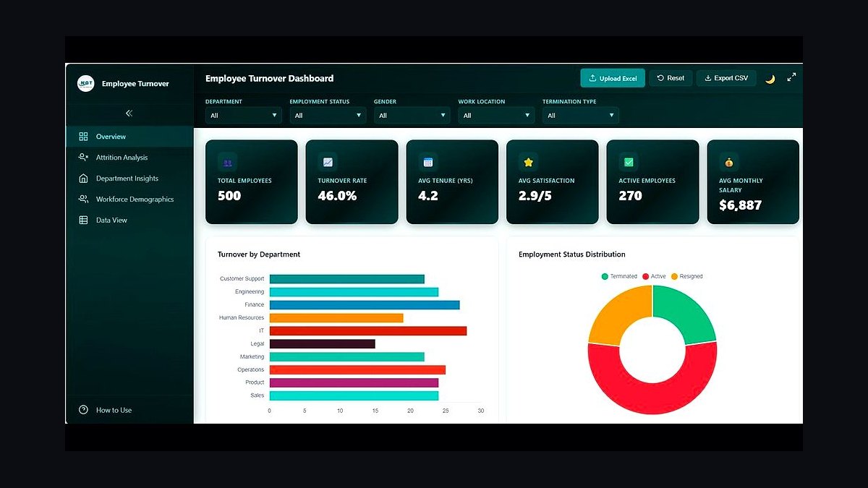The height and width of the screenshot is (488, 868).
Task: Collapse the sidebar with double chevron
Action: [x=129, y=114]
